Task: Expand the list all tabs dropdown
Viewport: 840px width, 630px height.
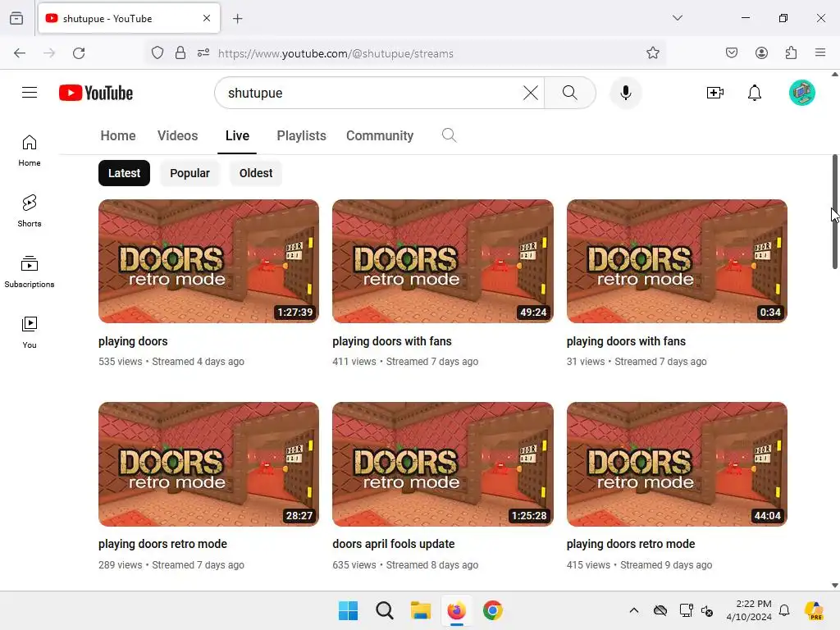Action: (677, 18)
